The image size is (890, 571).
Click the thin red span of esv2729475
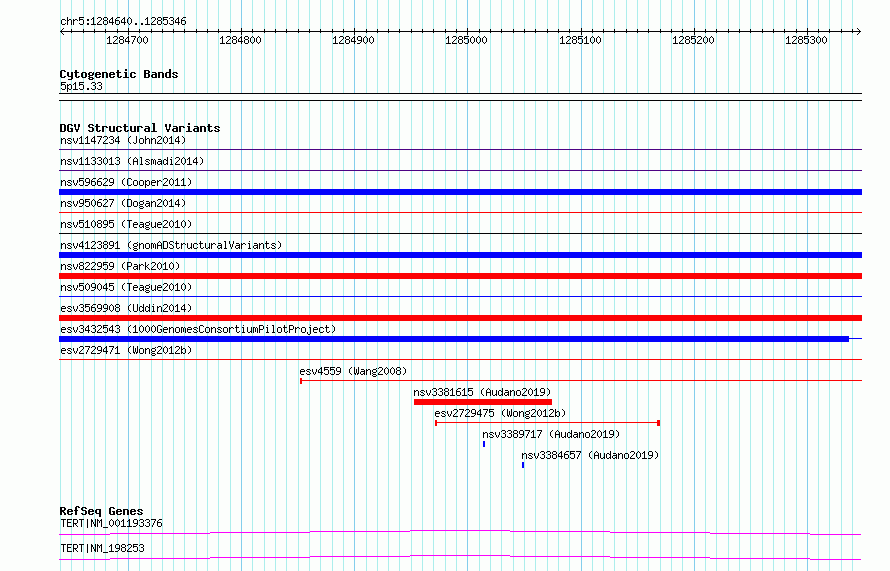point(547,422)
